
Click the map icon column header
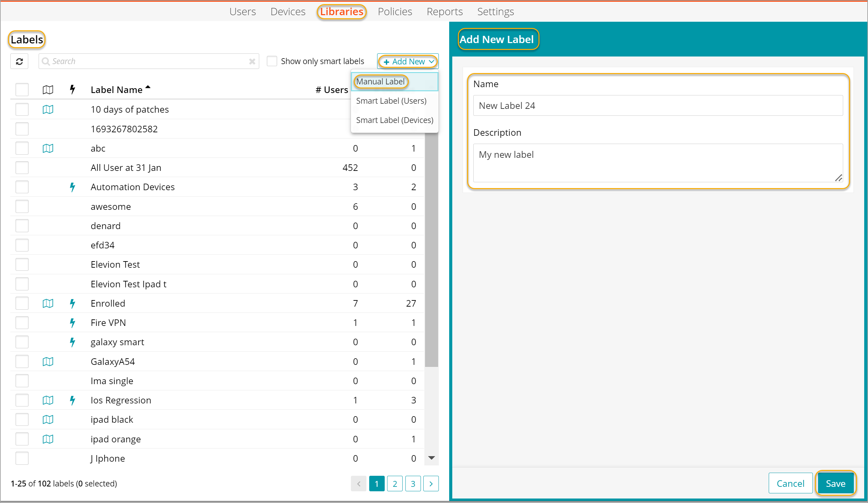[48, 90]
